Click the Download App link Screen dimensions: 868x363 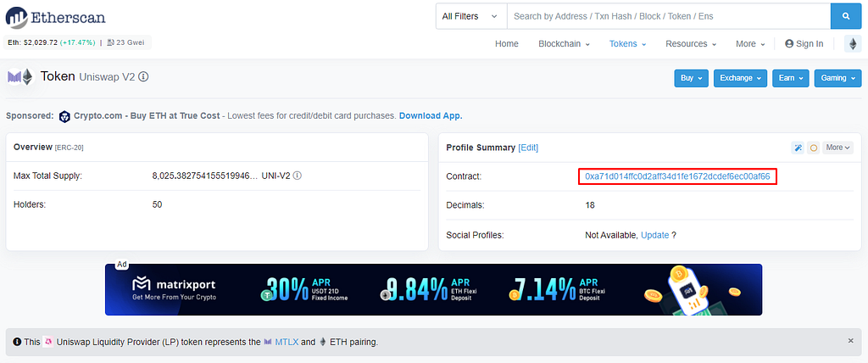pyautogui.click(x=431, y=116)
